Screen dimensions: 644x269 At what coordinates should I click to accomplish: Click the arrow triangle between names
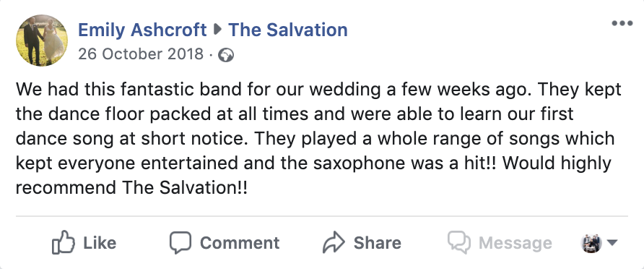point(218,30)
